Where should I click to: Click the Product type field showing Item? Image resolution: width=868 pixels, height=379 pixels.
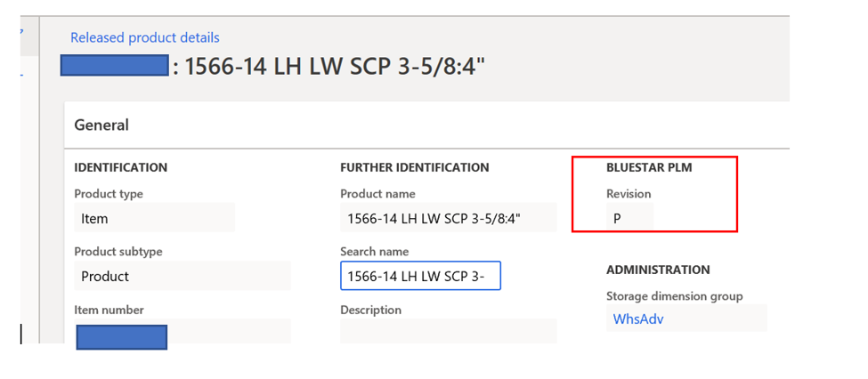[154, 217]
